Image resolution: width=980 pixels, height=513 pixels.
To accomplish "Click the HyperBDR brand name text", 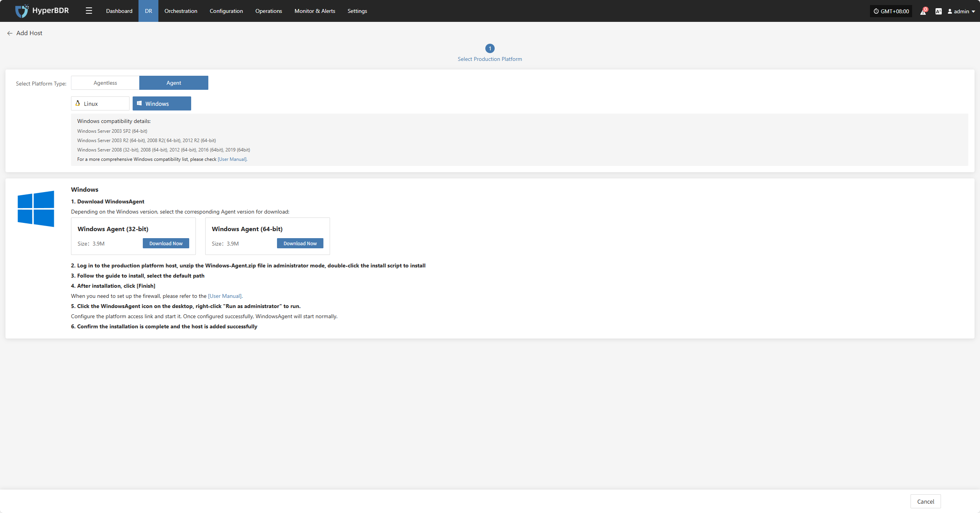I will click(50, 11).
